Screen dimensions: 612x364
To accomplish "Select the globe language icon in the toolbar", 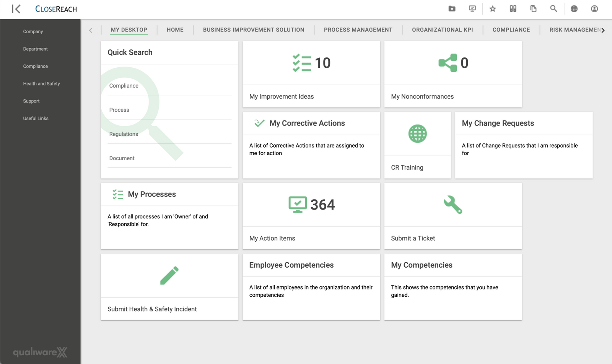I will coord(574,8).
